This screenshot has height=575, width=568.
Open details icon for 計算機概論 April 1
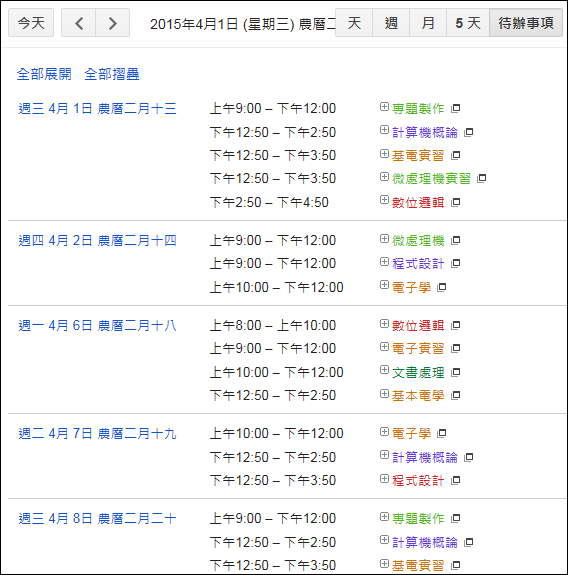pyautogui.click(x=469, y=132)
